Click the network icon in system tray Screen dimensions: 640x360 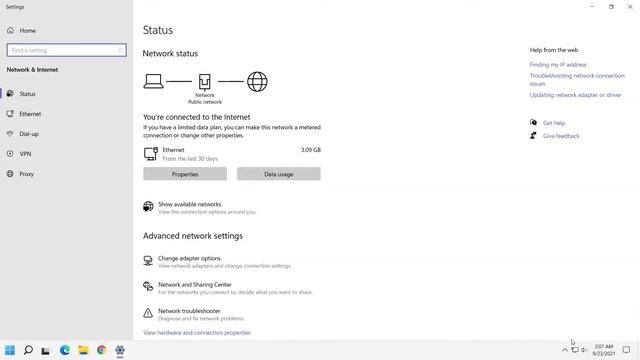coord(575,350)
